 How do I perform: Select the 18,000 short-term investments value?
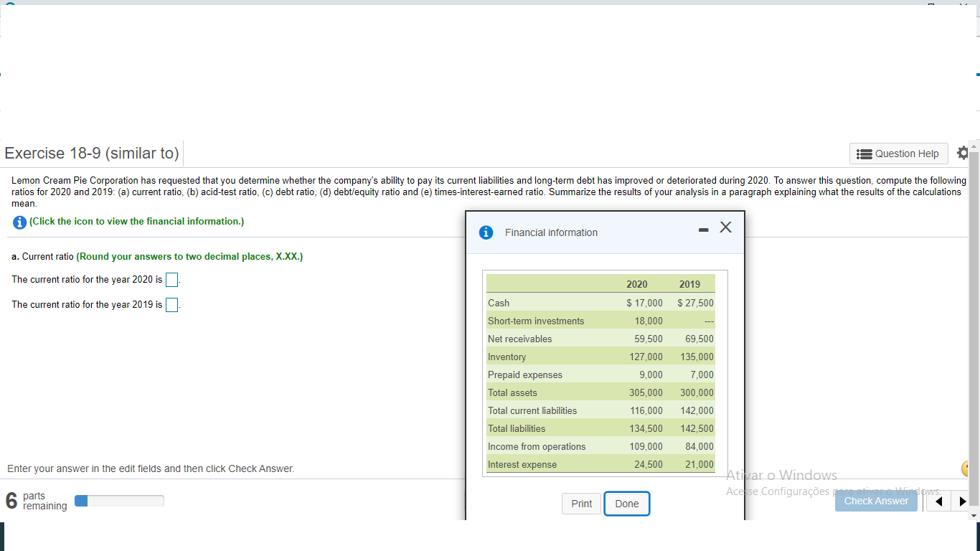pos(649,321)
